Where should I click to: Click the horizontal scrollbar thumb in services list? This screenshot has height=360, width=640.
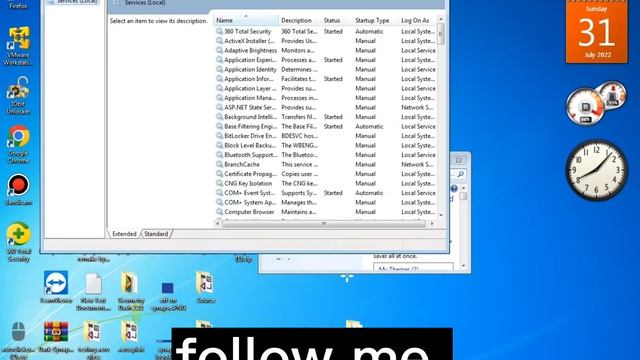[x=324, y=223]
